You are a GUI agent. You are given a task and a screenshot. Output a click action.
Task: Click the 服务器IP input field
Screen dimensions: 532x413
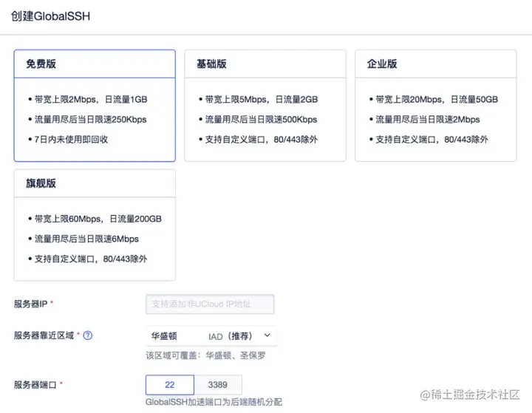click(210, 304)
